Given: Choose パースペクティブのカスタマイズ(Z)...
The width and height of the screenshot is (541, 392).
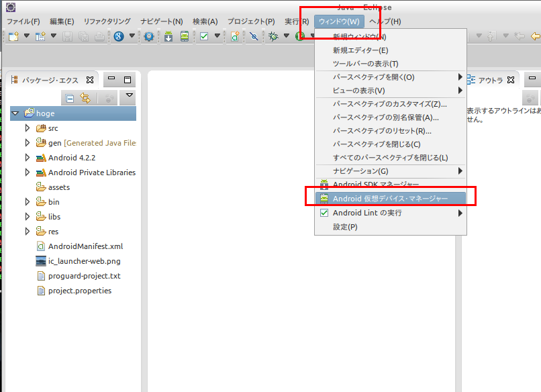Looking at the screenshot, I should pyautogui.click(x=391, y=104).
